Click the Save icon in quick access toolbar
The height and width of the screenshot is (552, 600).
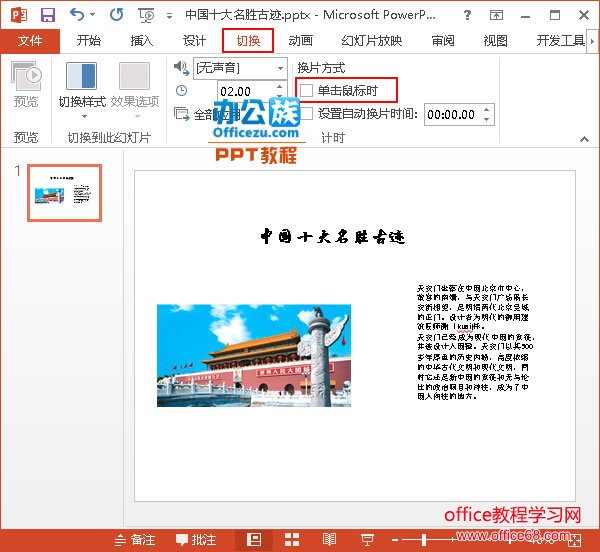click(48, 16)
